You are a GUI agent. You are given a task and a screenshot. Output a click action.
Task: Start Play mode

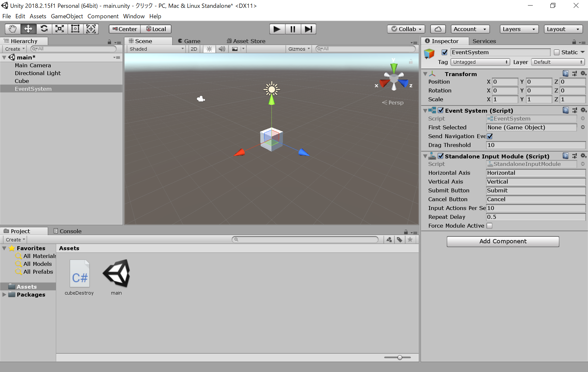pos(277,29)
